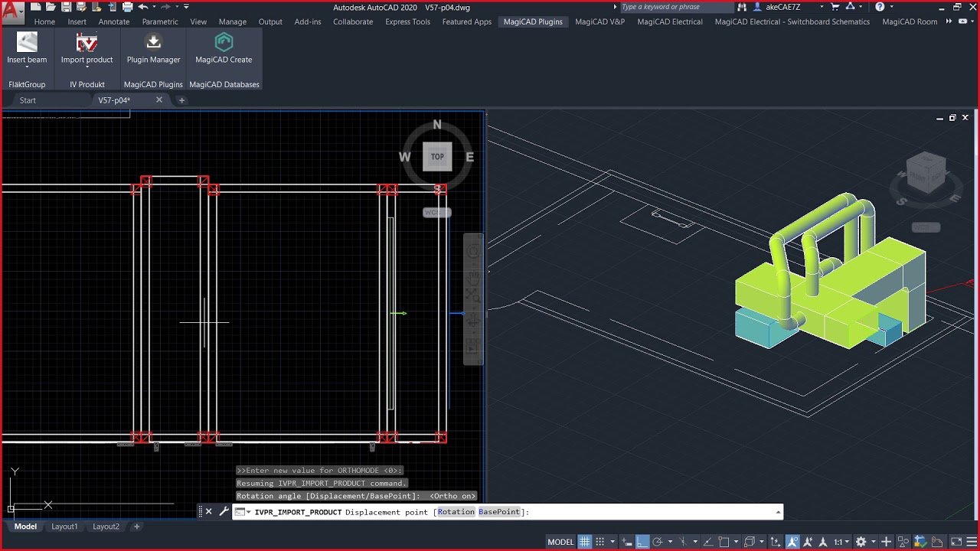980x551 pixels.
Task: Click the New drawing icon in quick access toolbar
Action: pyautogui.click(x=36, y=7)
